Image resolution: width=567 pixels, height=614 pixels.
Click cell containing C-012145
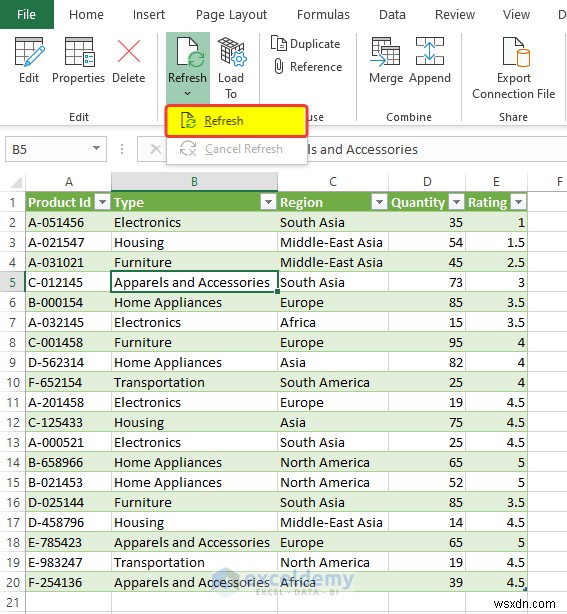pos(69,282)
